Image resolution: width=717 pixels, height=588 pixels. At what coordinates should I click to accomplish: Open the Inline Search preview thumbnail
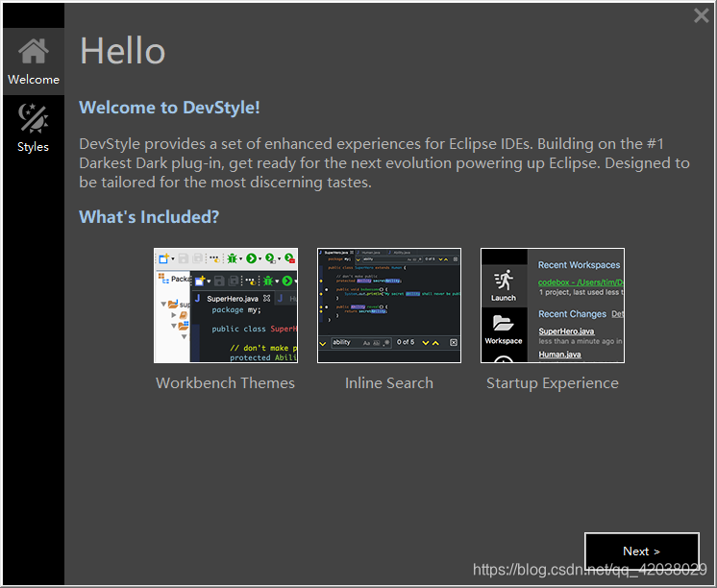point(389,306)
